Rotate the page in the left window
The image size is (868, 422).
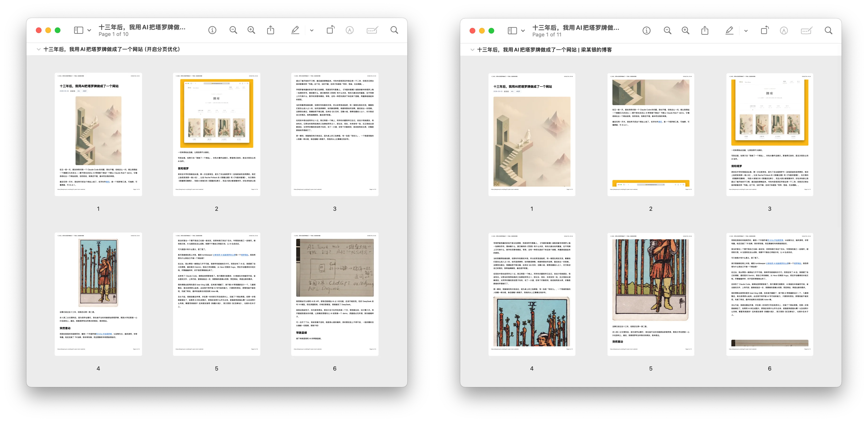pyautogui.click(x=331, y=30)
